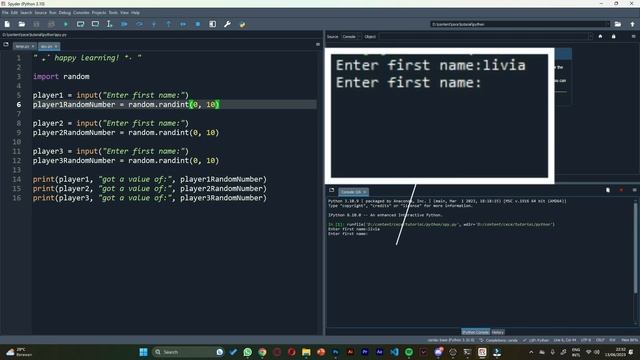Open the editor pane options menu

coord(318,44)
